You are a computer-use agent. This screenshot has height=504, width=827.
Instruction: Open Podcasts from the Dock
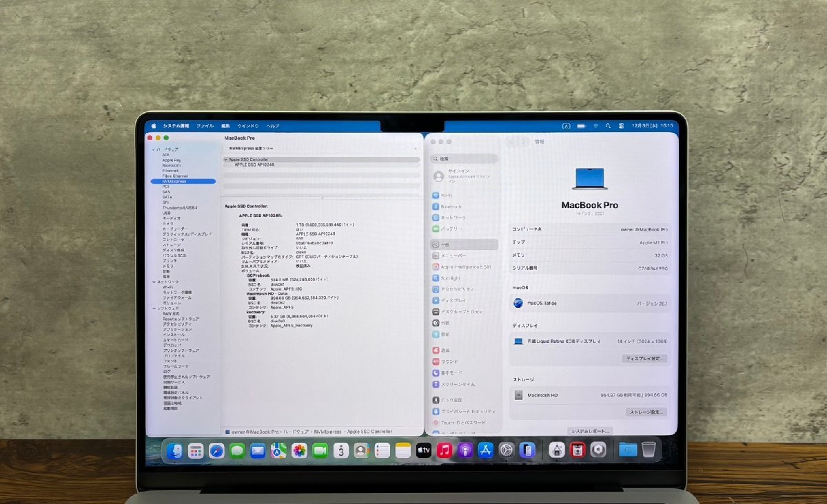point(465,450)
